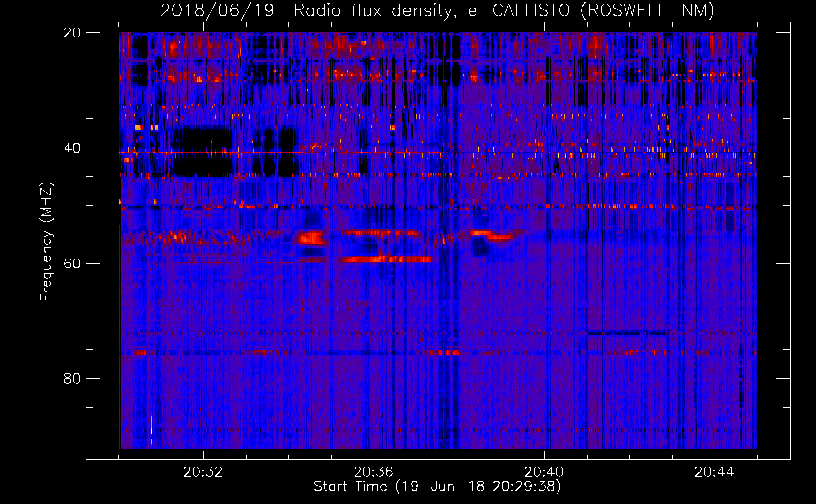Click the frequency tick label 60
Screen dimensions: 816x504
(72, 263)
